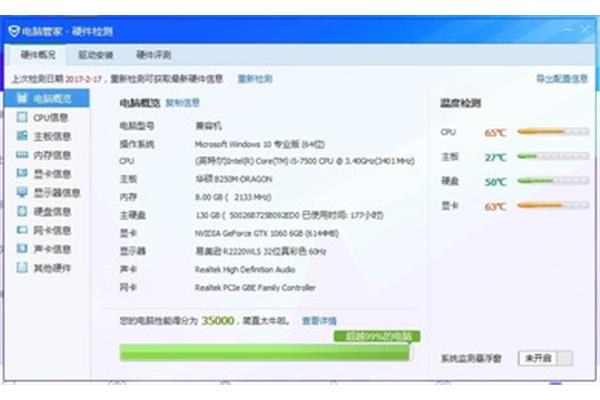Select the 电脑概览 sidebar icon
This screenshot has height=400, width=600.
click(22, 98)
